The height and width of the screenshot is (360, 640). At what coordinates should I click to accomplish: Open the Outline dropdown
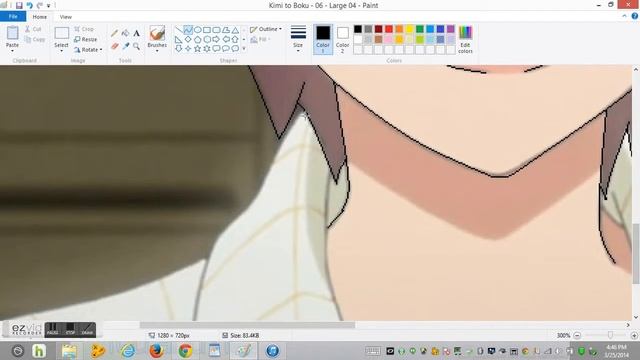(266, 29)
